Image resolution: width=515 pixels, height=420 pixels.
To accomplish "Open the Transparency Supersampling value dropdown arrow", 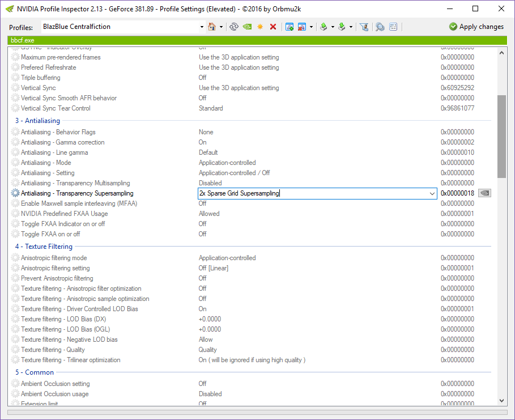I will pyautogui.click(x=432, y=194).
